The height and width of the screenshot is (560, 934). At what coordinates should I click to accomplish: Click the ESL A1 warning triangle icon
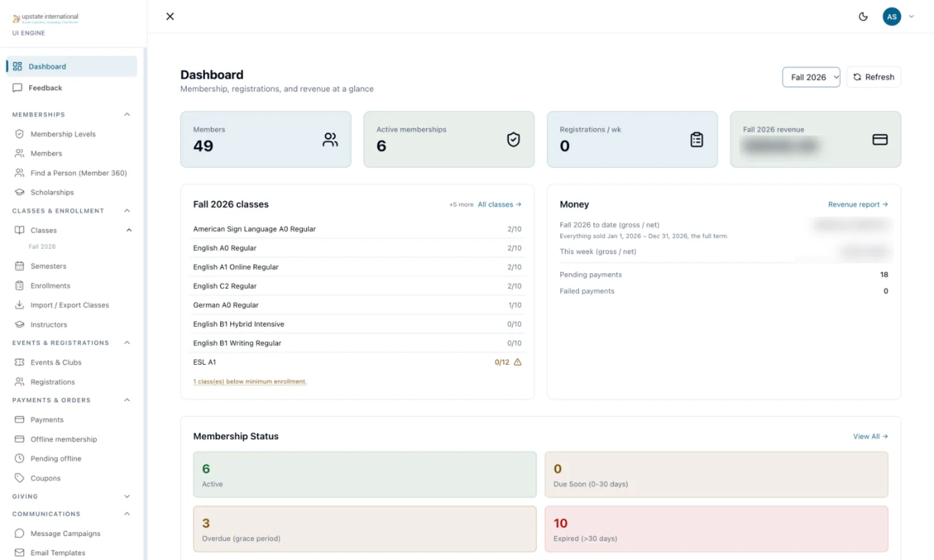(517, 362)
